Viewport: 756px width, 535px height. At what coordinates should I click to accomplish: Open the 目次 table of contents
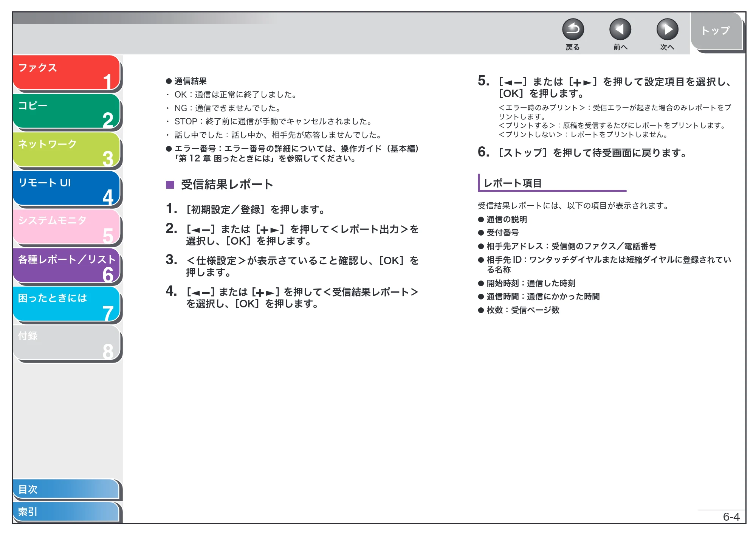(x=66, y=489)
